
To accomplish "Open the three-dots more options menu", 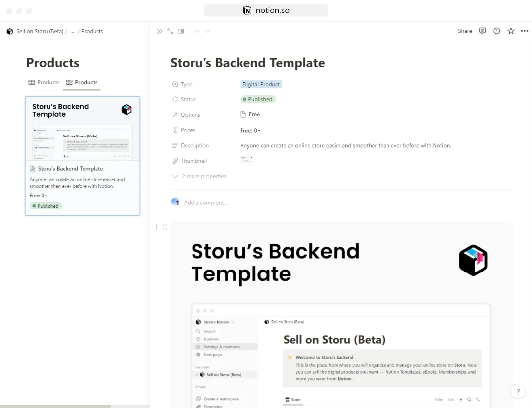I will [x=525, y=31].
